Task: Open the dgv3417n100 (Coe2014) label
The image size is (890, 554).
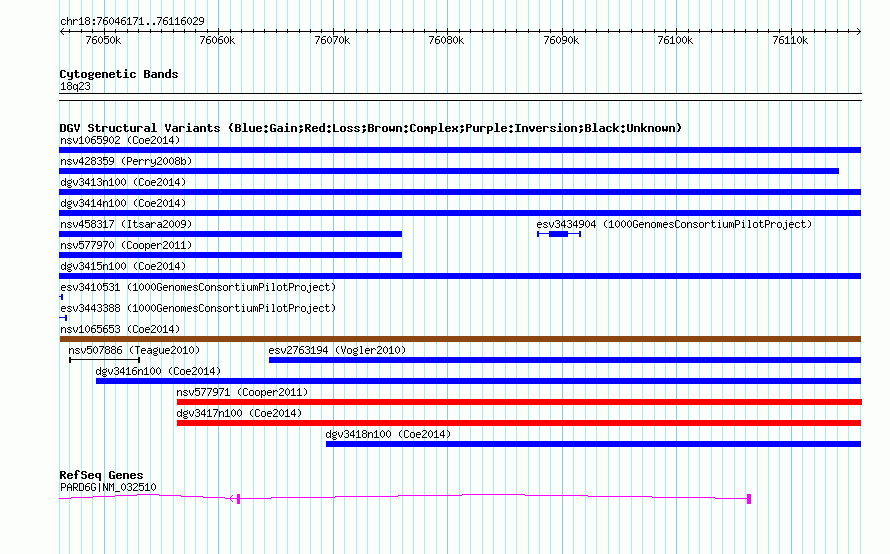Action: coord(239,413)
